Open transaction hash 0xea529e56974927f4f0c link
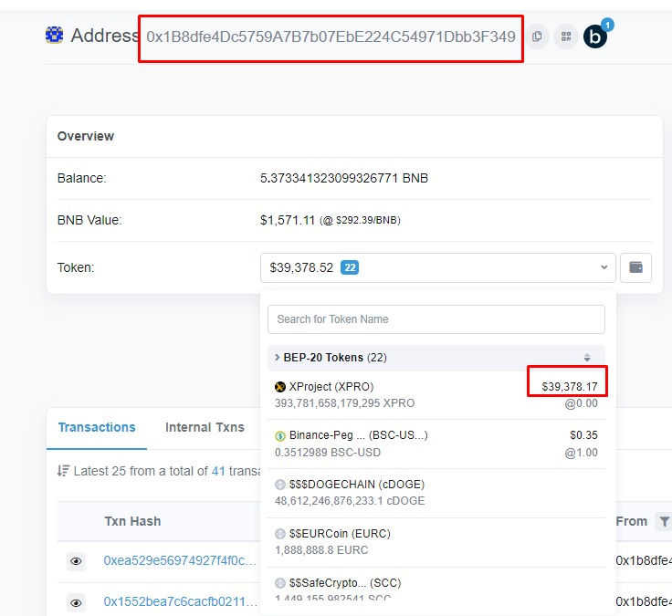This screenshot has width=672, height=616. pos(180,560)
